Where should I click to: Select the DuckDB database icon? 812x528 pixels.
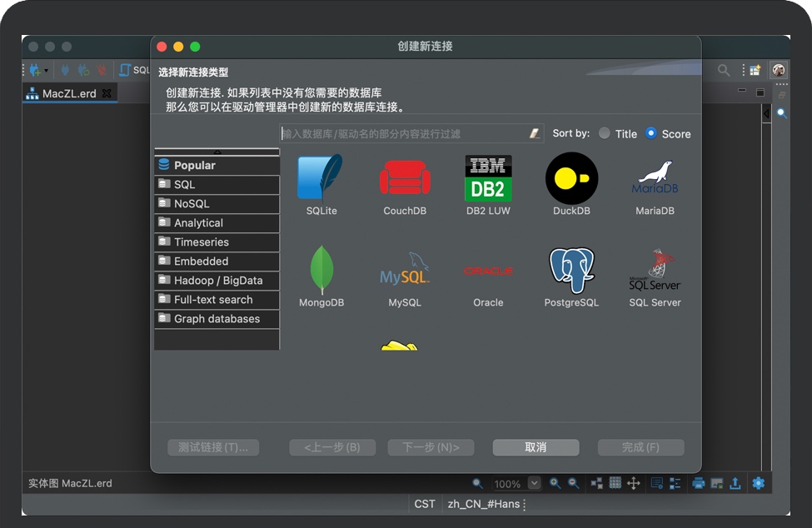(x=571, y=178)
